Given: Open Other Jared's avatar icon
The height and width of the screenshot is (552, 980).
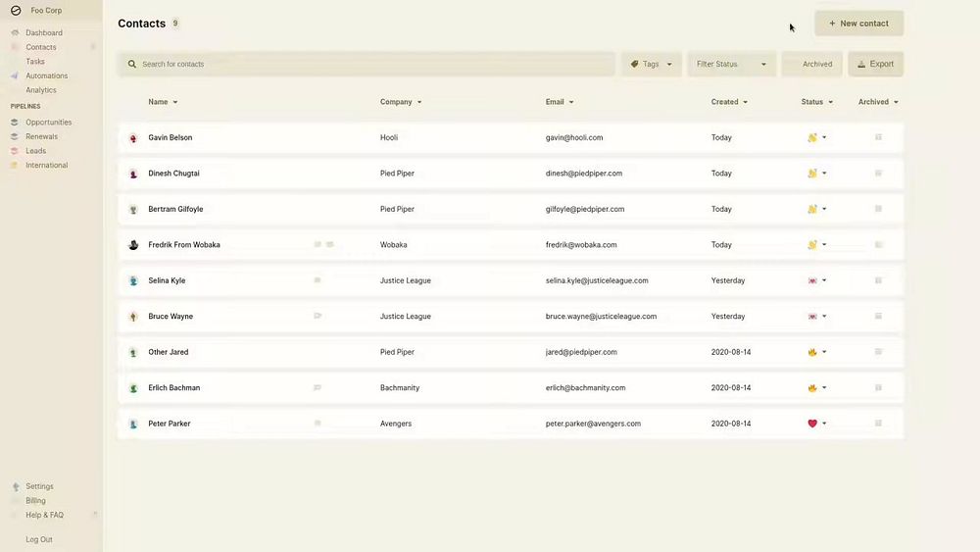Looking at the screenshot, I should (133, 353).
